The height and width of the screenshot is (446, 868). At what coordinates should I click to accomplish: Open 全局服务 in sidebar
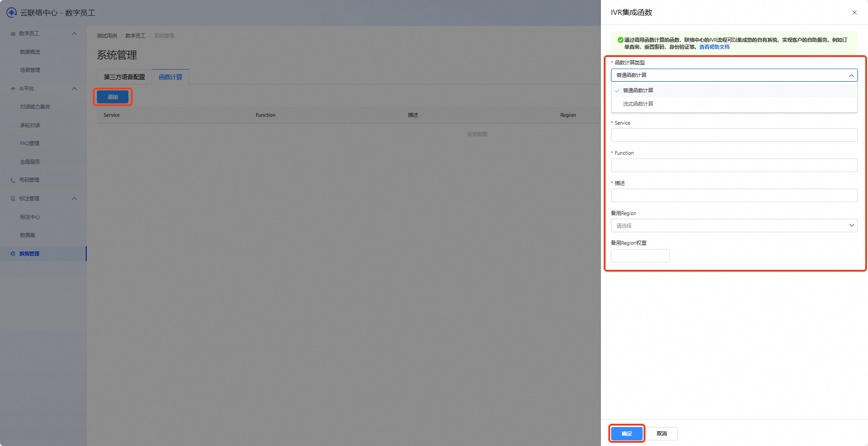30,162
